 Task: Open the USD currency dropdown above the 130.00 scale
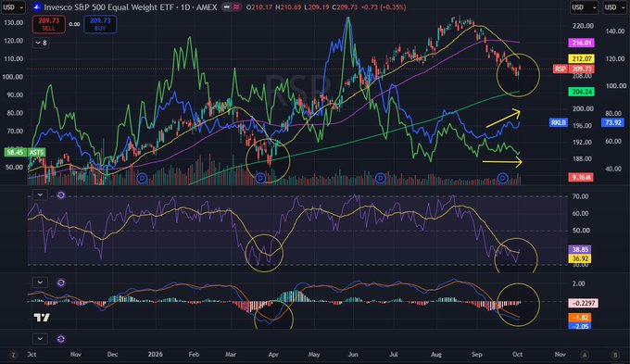pos(13,7)
